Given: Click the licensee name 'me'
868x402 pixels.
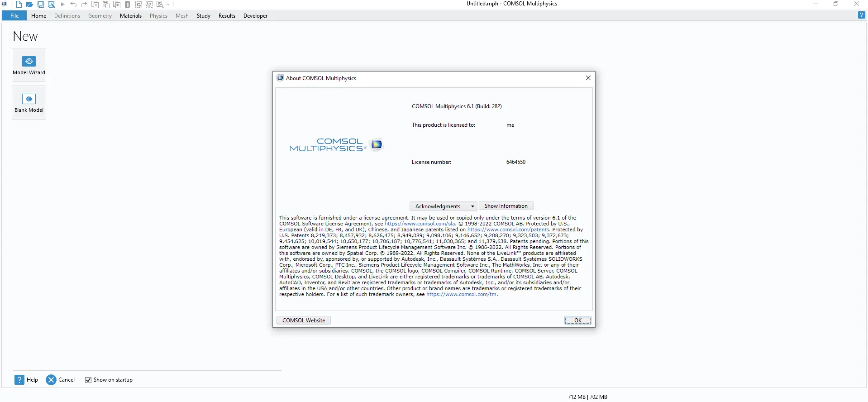Looking at the screenshot, I should pyautogui.click(x=510, y=125).
